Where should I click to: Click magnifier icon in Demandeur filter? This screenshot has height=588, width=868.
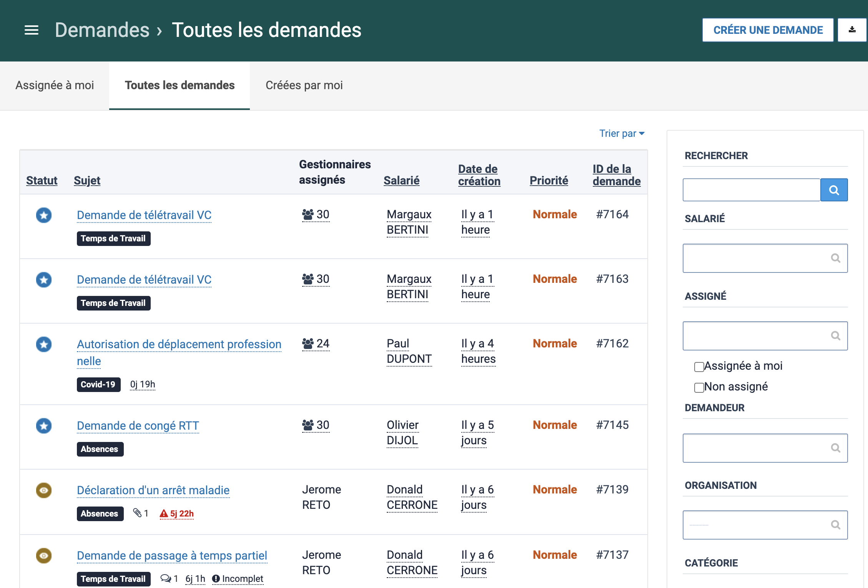[x=835, y=448]
